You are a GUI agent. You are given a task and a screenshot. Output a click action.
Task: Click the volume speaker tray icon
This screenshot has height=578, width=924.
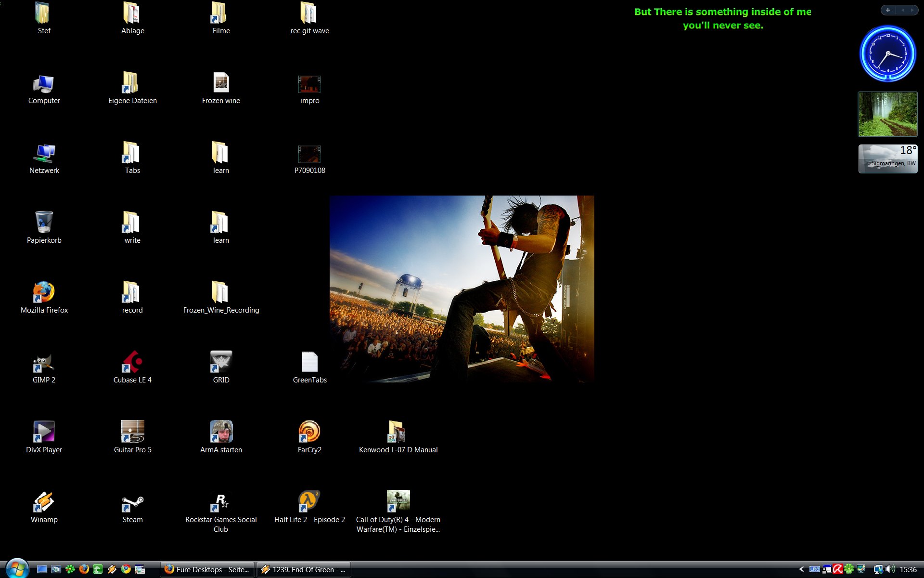tap(890, 569)
